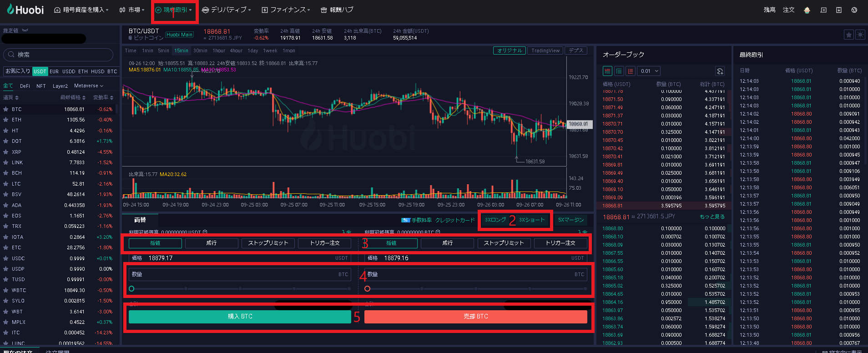Select 1hour chart interval
The height and width of the screenshot is (353, 868).
click(x=219, y=50)
